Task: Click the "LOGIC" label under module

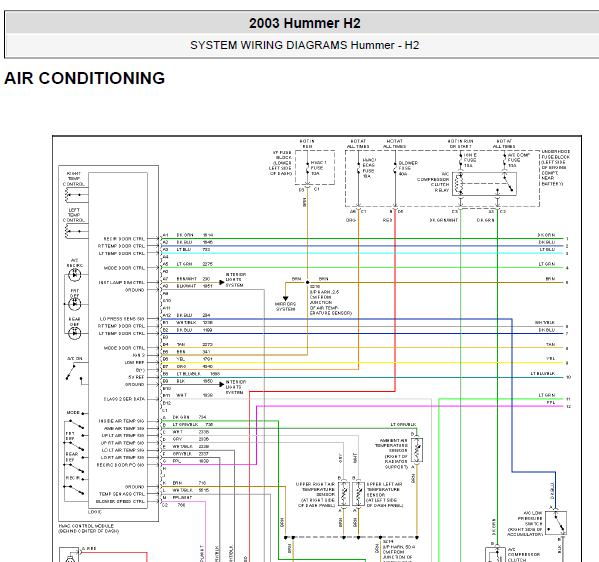Action: [x=95, y=512]
